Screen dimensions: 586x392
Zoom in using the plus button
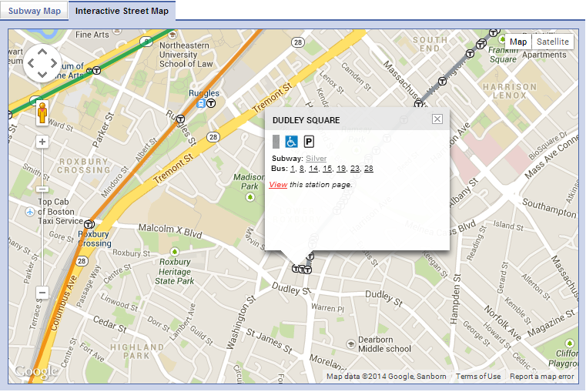(x=42, y=142)
